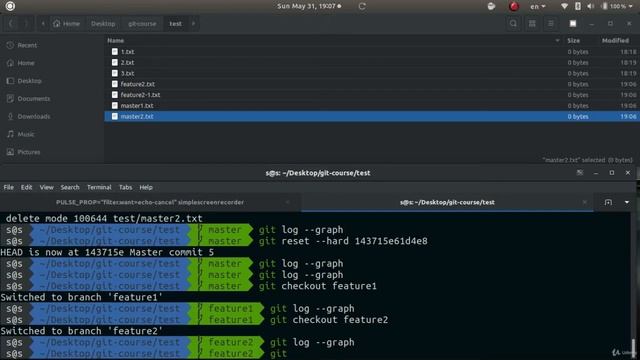This screenshot has width=640, height=360.
Task: Select the file feature2.txt
Action: click(x=372, y=84)
